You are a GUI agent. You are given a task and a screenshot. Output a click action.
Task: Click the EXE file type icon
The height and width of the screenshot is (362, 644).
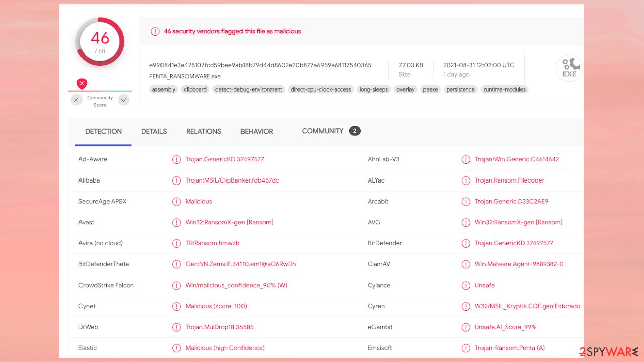569,68
